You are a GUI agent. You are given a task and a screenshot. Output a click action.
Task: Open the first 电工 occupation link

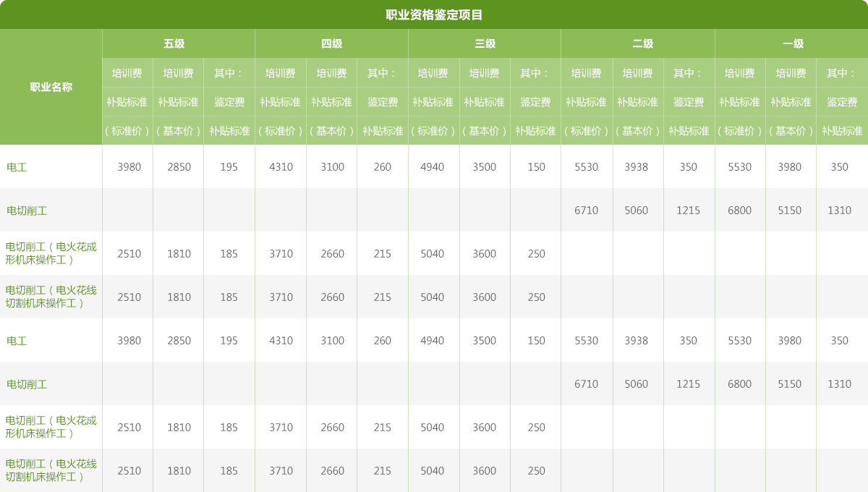pos(17,167)
